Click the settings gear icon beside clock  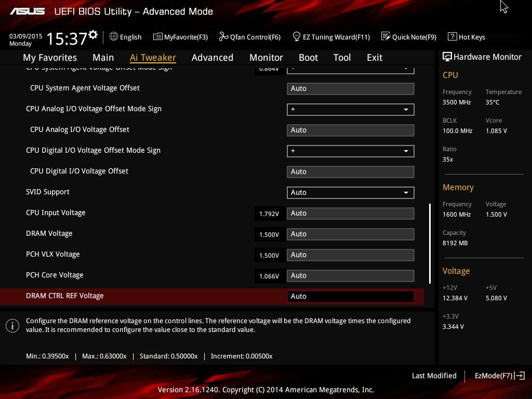click(93, 35)
